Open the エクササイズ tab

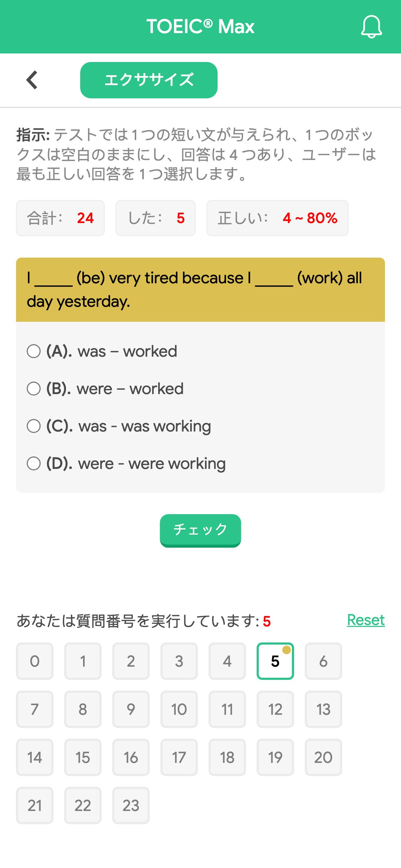149,80
